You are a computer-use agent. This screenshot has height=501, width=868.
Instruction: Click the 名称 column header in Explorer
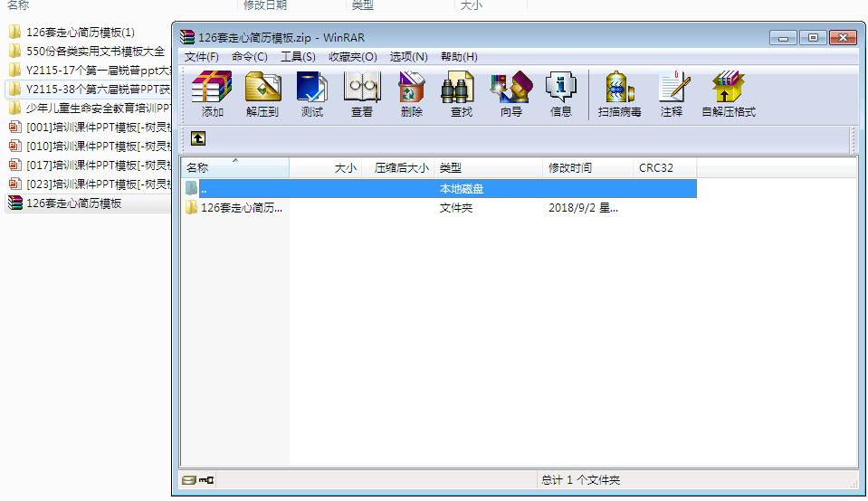[x=18, y=5]
